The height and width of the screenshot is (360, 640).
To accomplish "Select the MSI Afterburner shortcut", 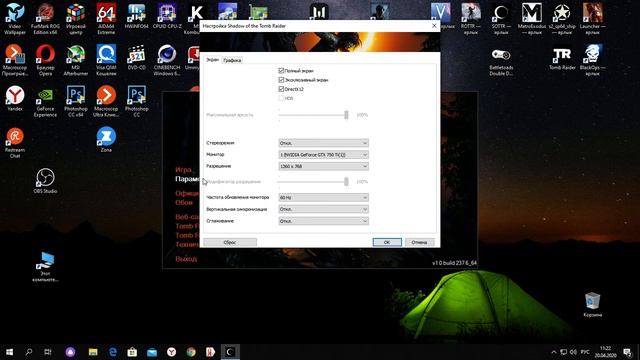I will (76, 60).
